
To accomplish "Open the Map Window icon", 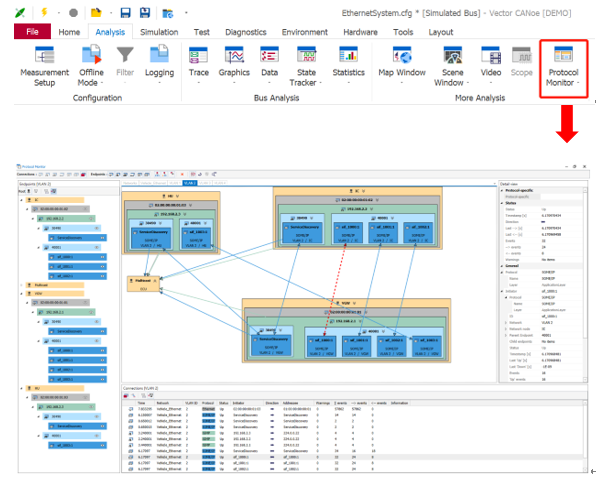I will pos(402,55).
